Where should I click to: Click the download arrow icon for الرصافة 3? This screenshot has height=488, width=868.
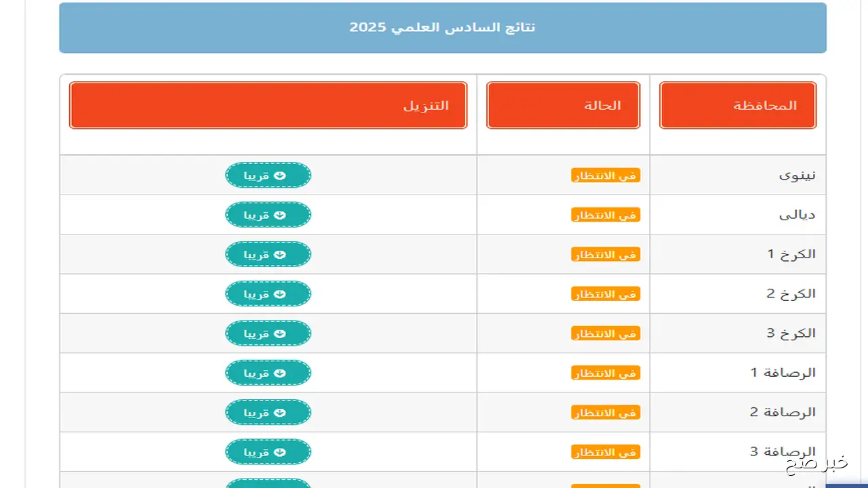pos(279,451)
